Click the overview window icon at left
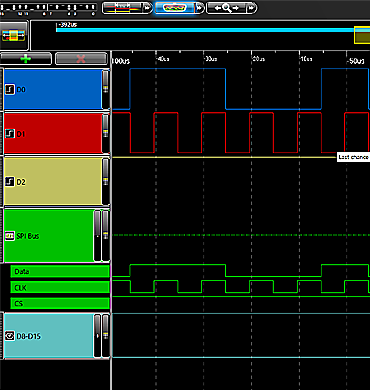This screenshot has height=390, width=370. click(x=14, y=35)
